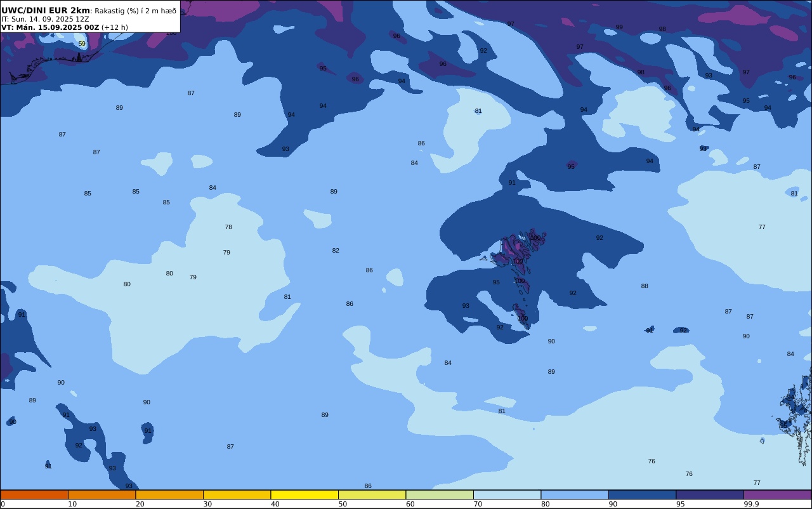Click the "IT: Sun. 14. 09. 2025 12Z" line

[x=45, y=19]
